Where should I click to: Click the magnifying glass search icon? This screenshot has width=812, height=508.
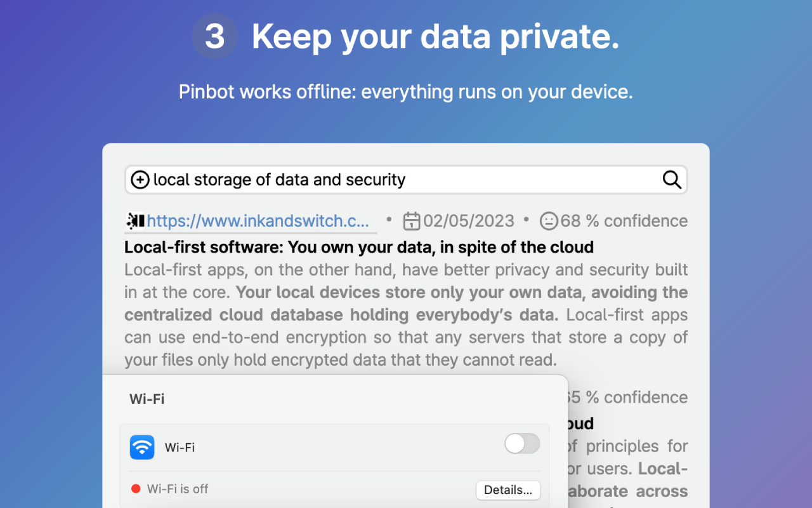click(x=672, y=180)
